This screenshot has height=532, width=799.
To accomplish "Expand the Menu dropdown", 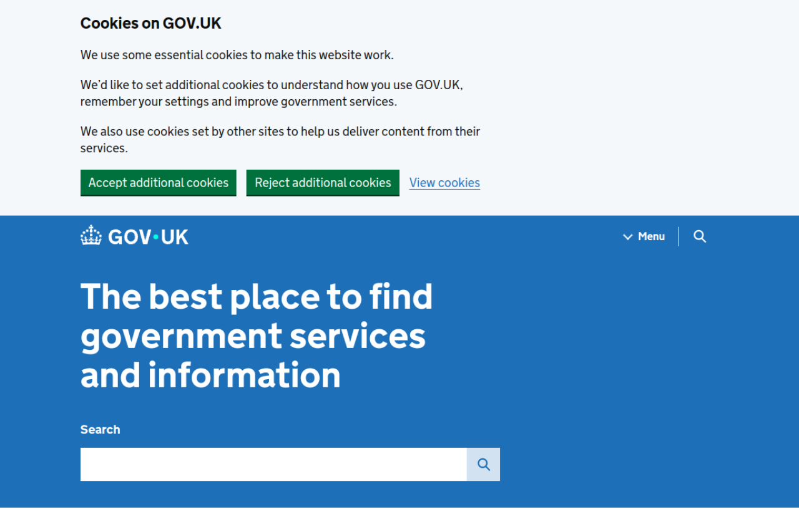I will click(x=644, y=236).
